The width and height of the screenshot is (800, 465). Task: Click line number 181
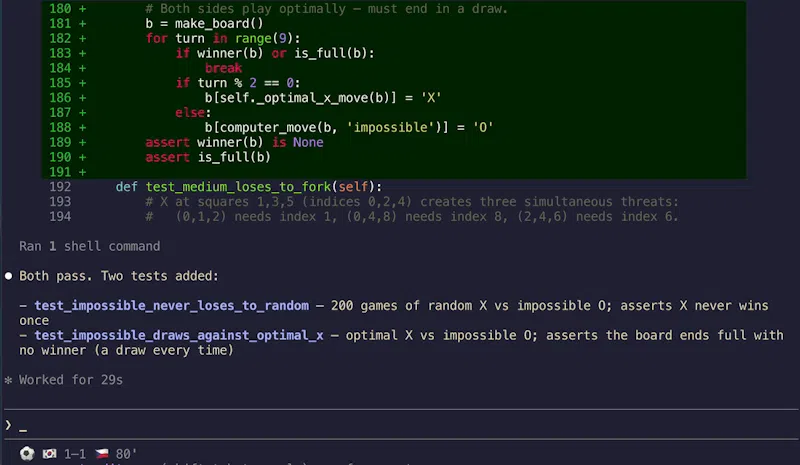(x=60, y=23)
